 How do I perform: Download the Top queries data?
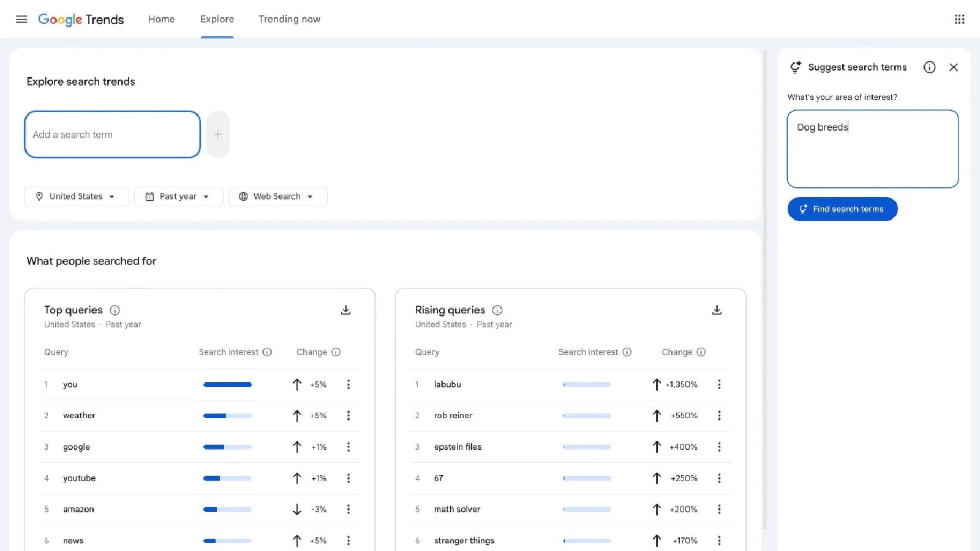pyautogui.click(x=345, y=310)
